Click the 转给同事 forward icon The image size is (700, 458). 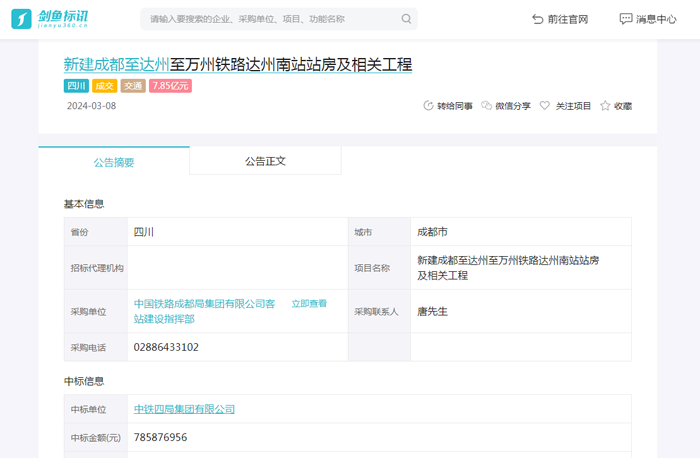tap(429, 106)
